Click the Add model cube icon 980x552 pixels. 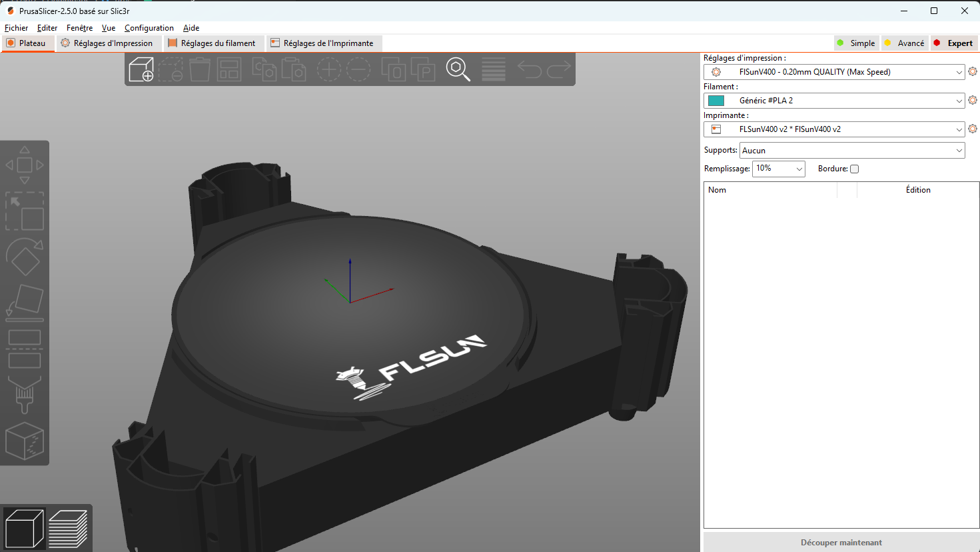(141, 69)
